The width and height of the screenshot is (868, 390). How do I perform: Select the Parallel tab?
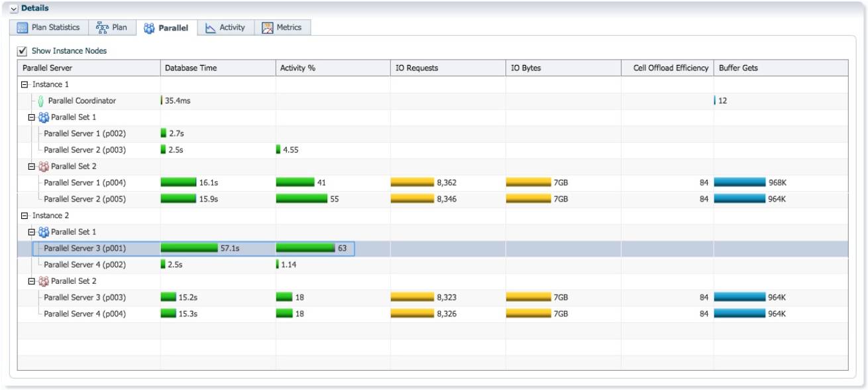coord(167,28)
